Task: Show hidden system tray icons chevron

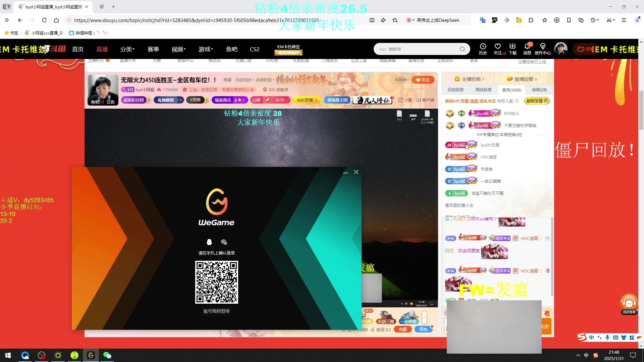Action: [578, 355]
